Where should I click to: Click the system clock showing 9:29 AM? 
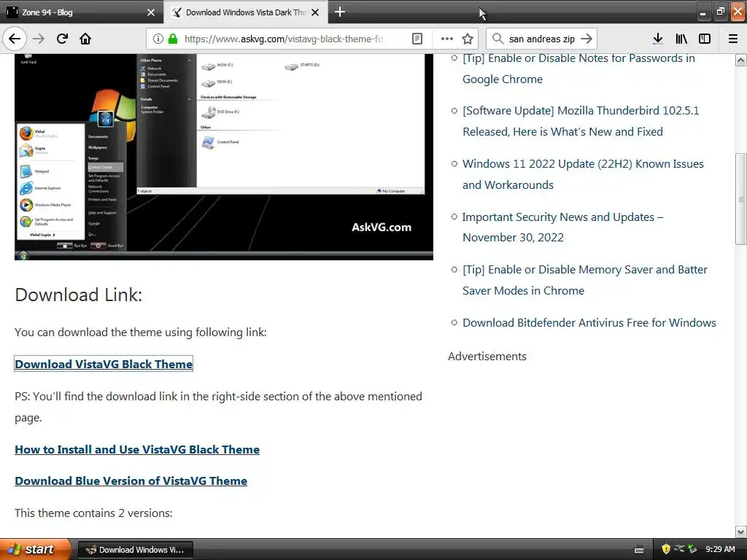coord(720,550)
